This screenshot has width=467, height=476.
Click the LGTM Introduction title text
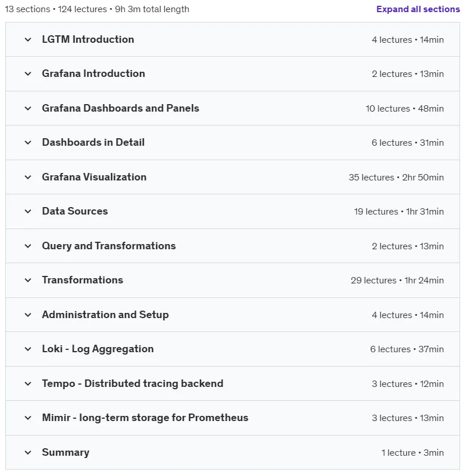point(88,39)
